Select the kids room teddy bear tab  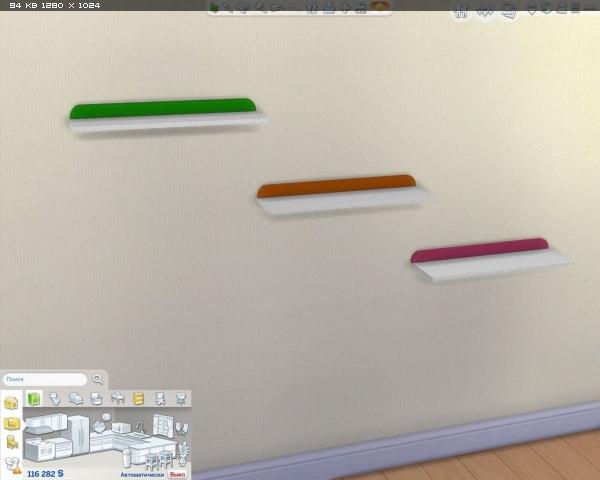pos(160,399)
